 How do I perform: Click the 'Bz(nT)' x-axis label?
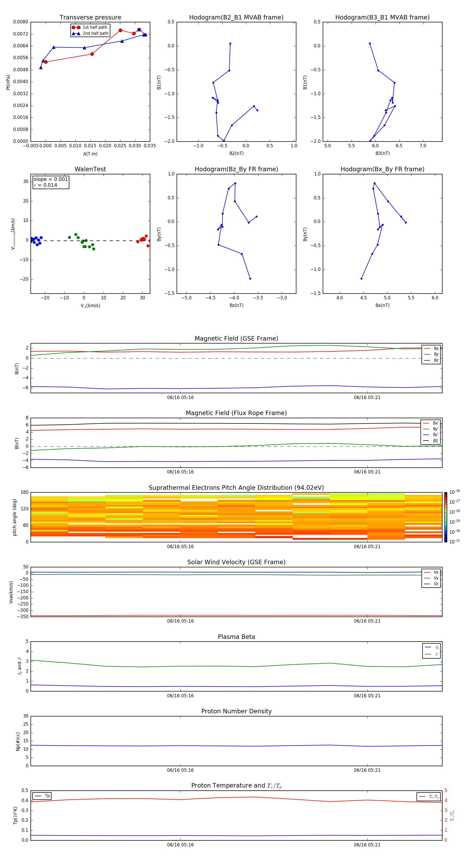[236, 305]
